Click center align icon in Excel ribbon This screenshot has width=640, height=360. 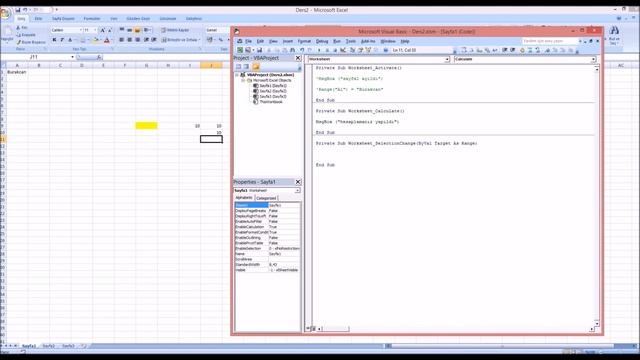tap(129, 40)
